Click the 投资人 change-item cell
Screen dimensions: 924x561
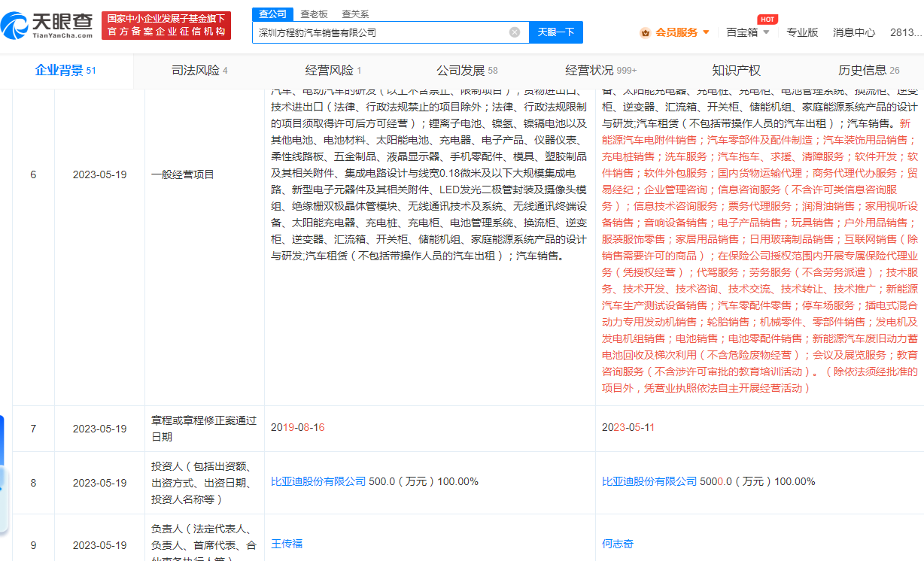tap(204, 482)
